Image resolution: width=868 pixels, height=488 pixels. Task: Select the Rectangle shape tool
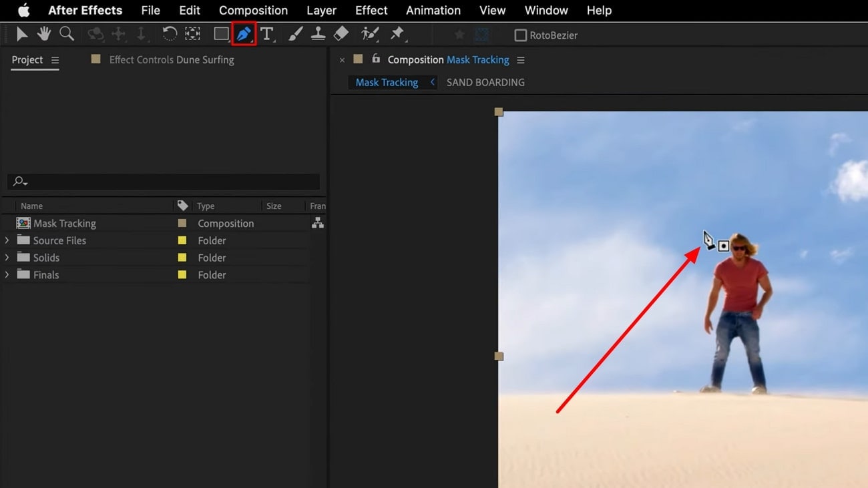tap(221, 34)
